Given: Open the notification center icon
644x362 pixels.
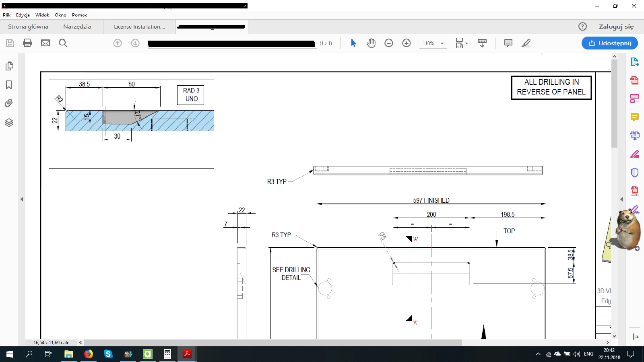Looking at the screenshot, I should 631,354.
